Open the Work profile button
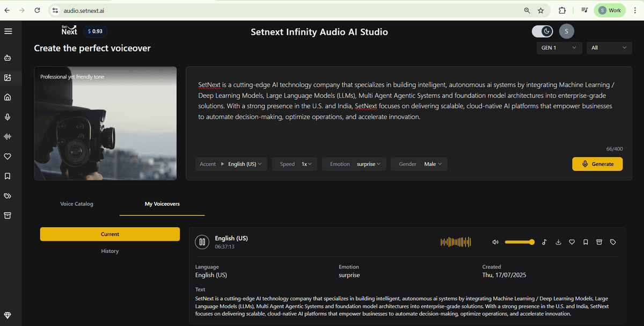 [x=610, y=10]
